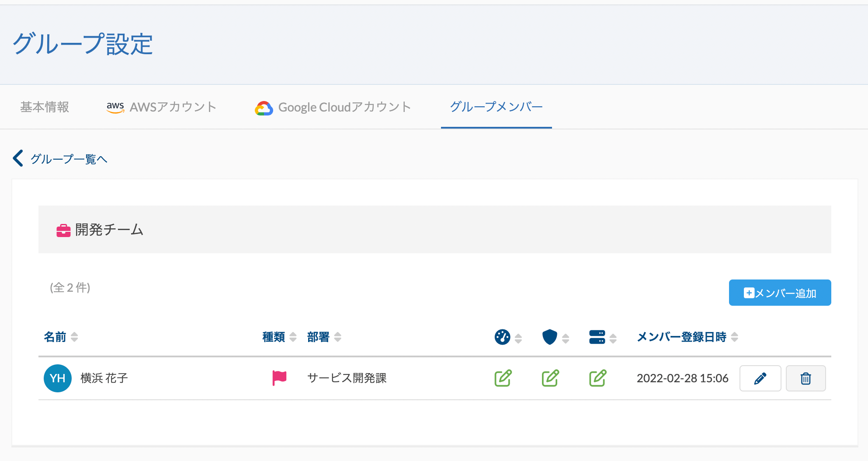Switch to the 基本情報 tab
The width and height of the screenshot is (868, 461).
point(45,107)
